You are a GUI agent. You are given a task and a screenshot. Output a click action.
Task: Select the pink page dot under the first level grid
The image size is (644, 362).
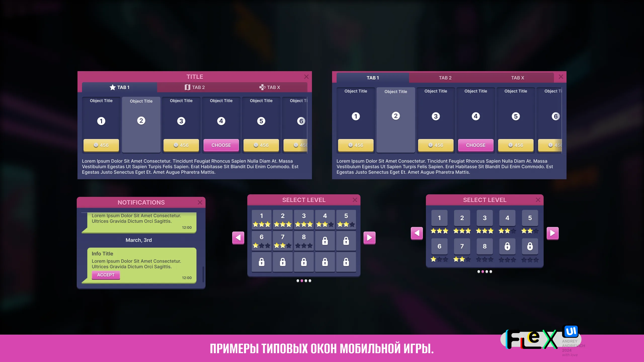pyautogui.click(x=302, y=281)
